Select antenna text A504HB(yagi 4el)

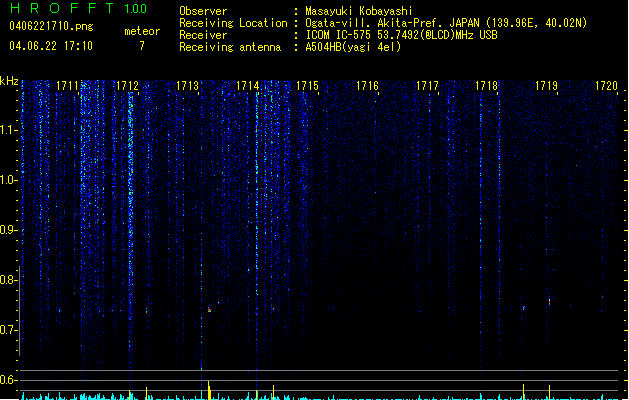coord(353,47)
